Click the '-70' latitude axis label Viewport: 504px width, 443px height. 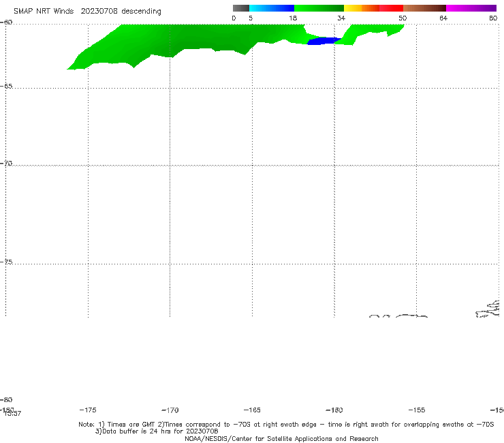pyautogui.click(x=6, y=164)
